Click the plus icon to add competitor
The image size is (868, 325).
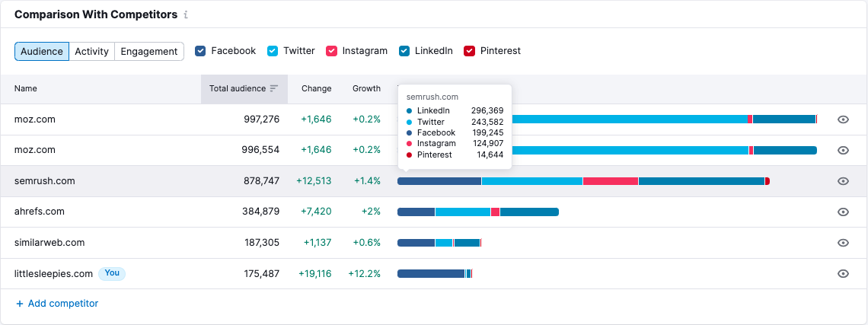(x=19, y=304)
